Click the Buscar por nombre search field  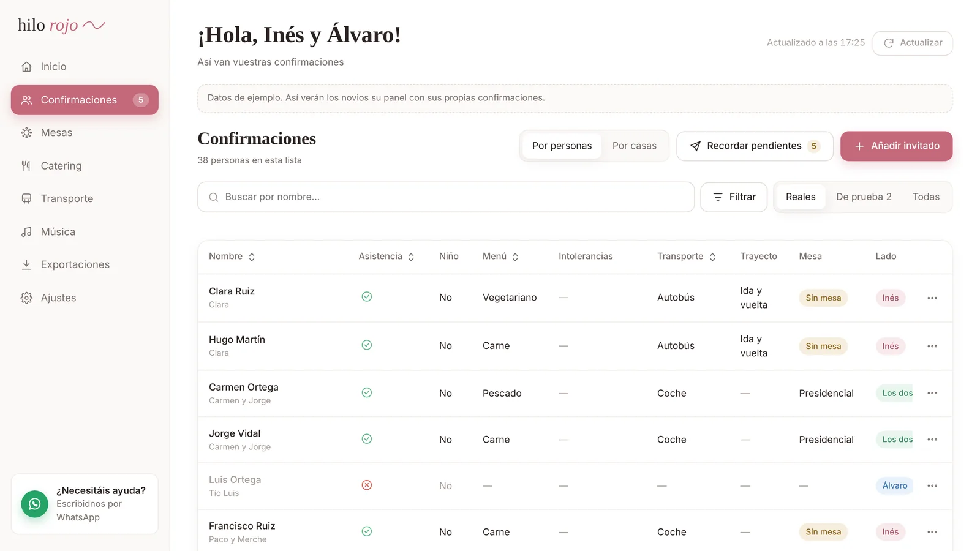(x=446, y=197)
